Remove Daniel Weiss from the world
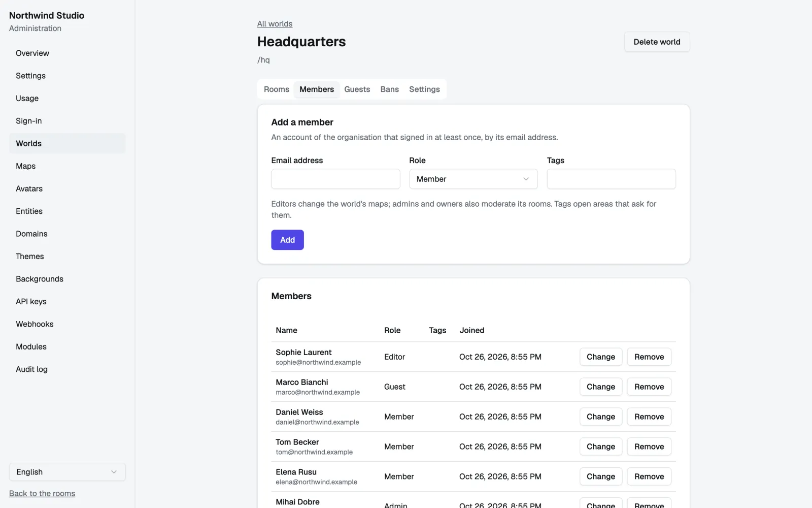Image resolution: width=812 pixels, height=508 pixels. click(x=649, y=417)
